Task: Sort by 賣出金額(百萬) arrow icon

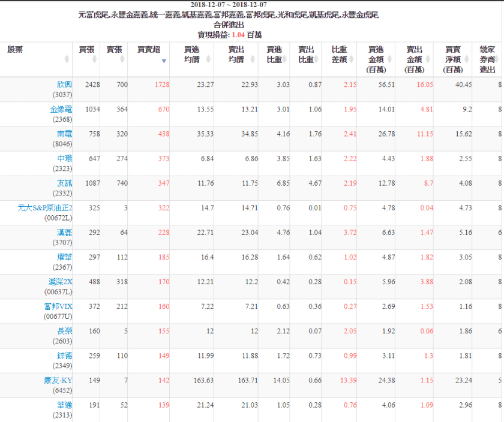Action: [428, 59]
